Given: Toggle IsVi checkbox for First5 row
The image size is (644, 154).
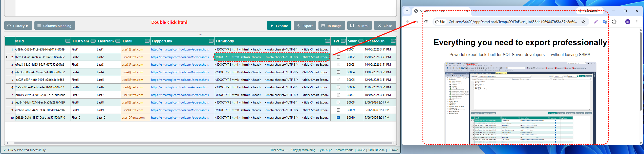Looking at the screenshot, I should pyautogui.click(x=338, y=80).
